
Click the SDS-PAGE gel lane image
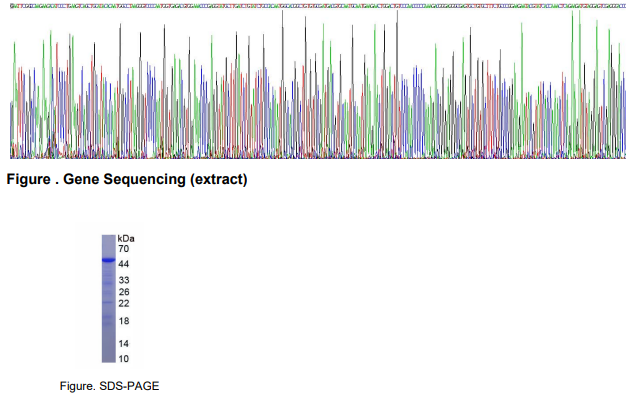coord(109,298)
